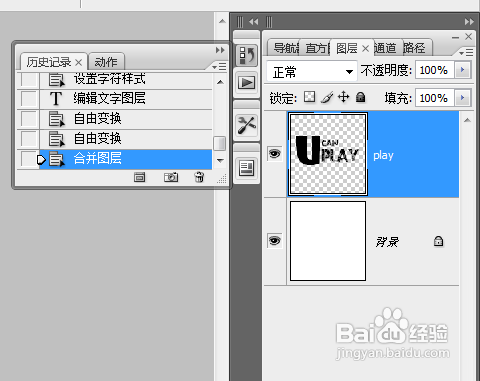This screenshot has height=381, width=480.
Task: Lock position move icon
Action: tap(344, 97)
